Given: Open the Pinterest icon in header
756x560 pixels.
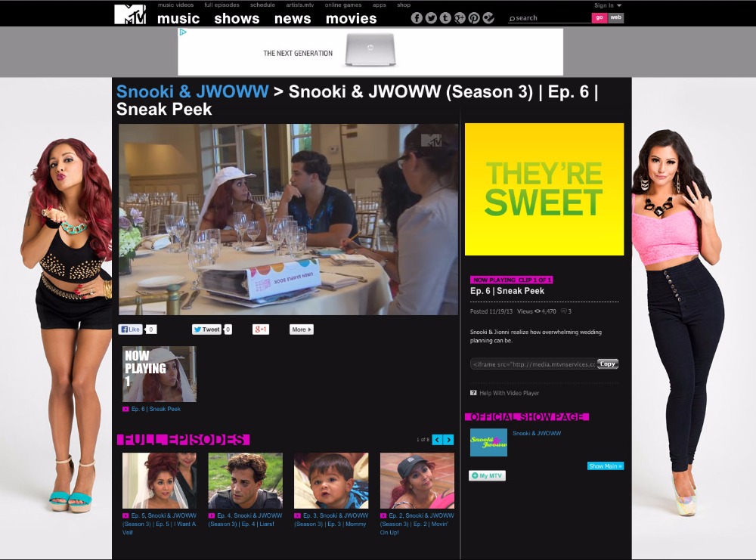Looking at the screenshot, I should pos(474,18).
